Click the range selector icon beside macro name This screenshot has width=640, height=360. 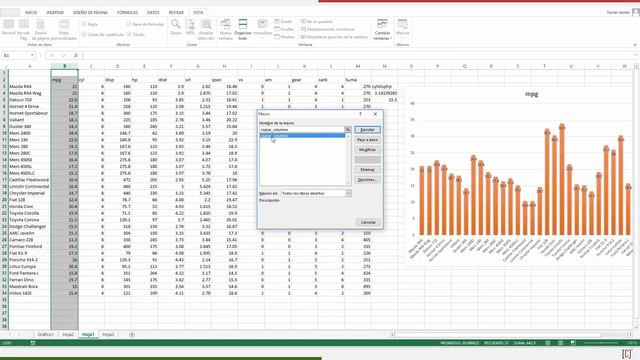coord(348,130)
